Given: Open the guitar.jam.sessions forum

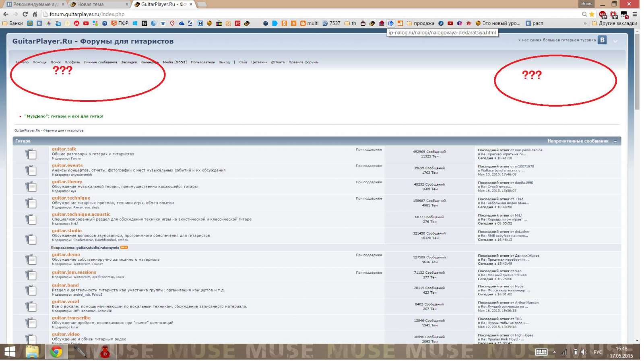Looking at the screenshot, I should click(74, 272).
